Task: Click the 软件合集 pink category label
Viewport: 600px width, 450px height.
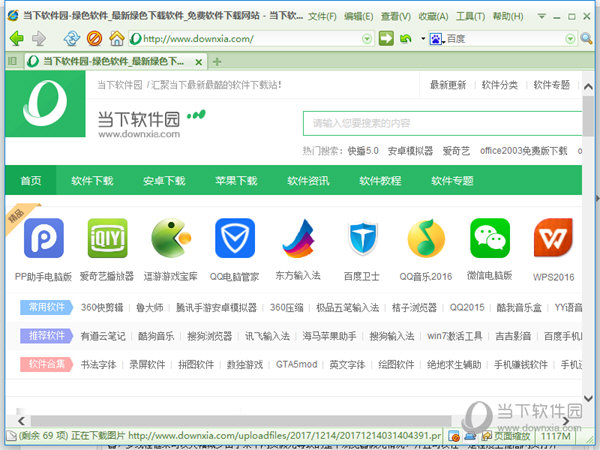Action: click(x=46, y=364)
